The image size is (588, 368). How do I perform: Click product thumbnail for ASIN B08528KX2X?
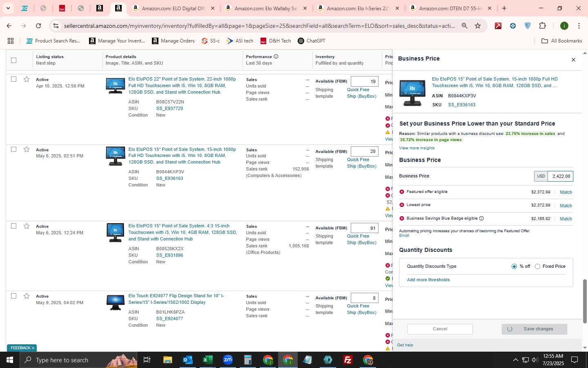click(x=115, y=232)
